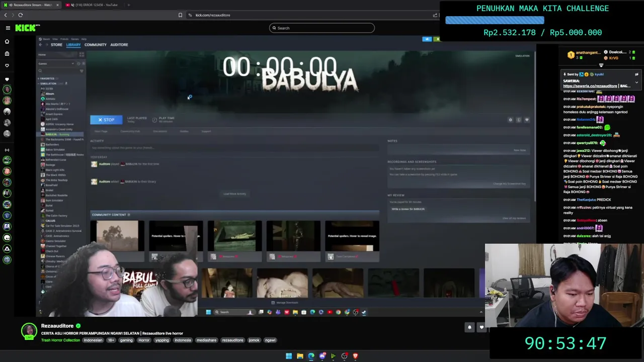The height and width of the screenshot is (362, 644).
Task: Click the solid white heart icon in Kick sidebar
Action: [7, 79]
